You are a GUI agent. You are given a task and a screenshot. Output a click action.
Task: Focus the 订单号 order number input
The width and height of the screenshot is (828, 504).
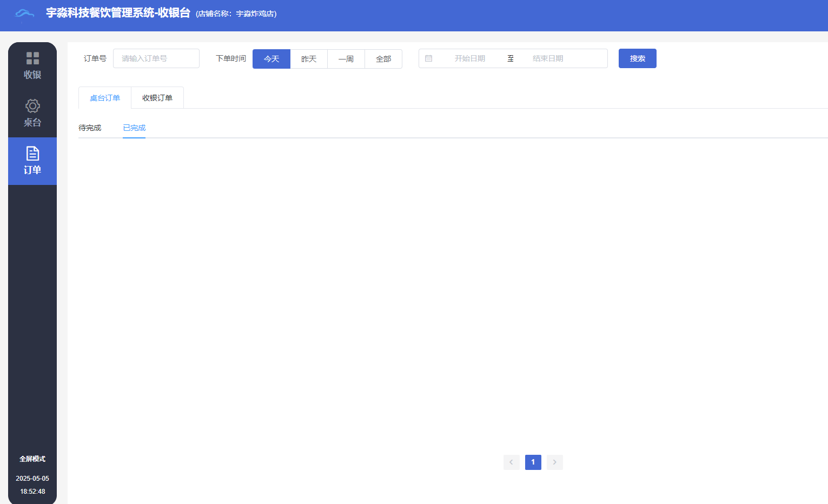coord(156,58)
